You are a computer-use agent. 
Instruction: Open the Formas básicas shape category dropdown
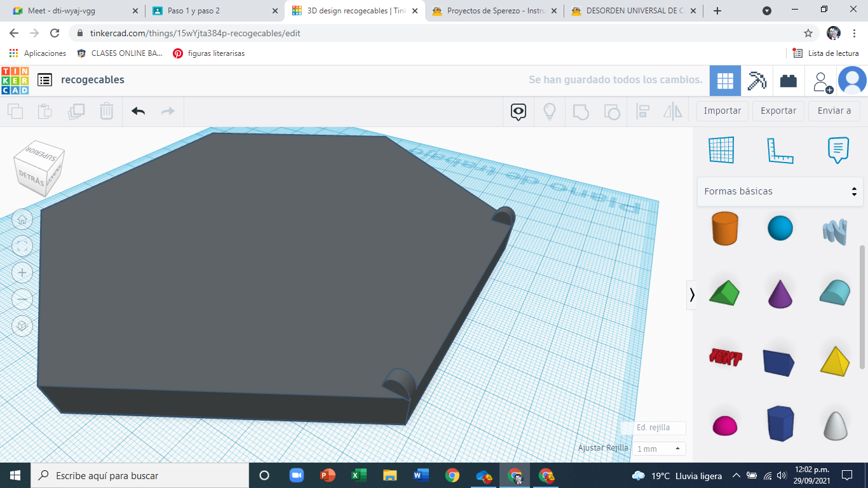click(x=780, y=191)
